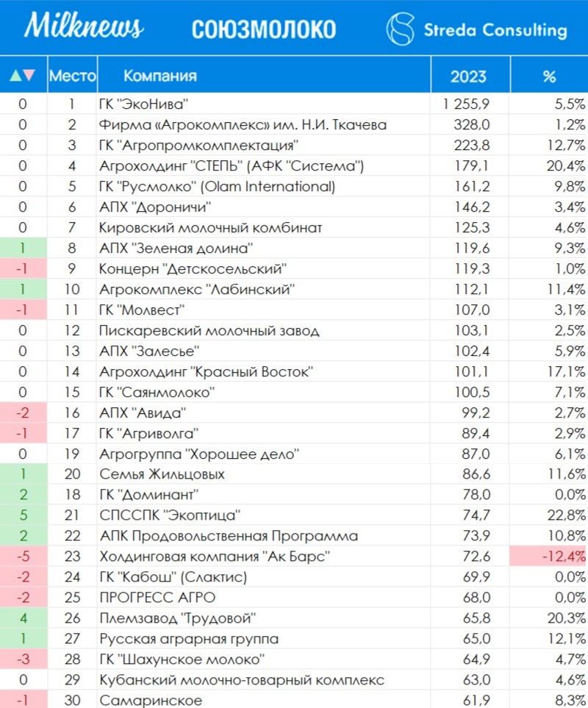The image size is (588, 708).
Task: Click value 107,0
Action: click(472, 310)
